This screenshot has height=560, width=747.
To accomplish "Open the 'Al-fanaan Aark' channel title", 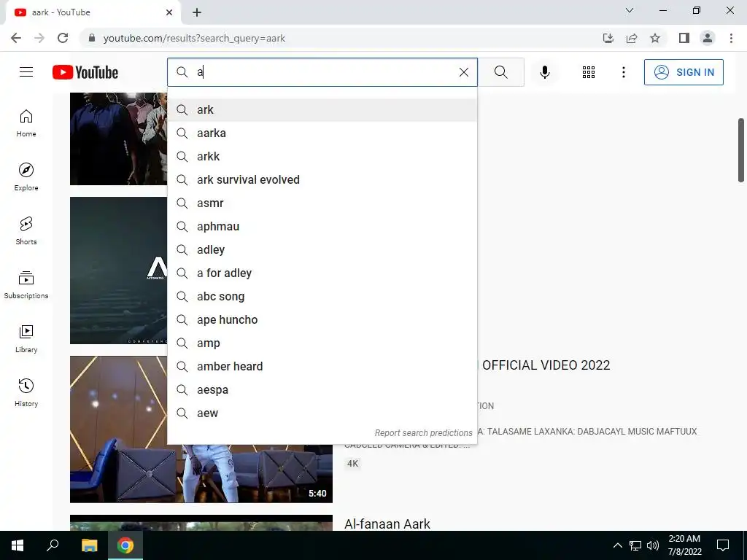I will point(387,524).
